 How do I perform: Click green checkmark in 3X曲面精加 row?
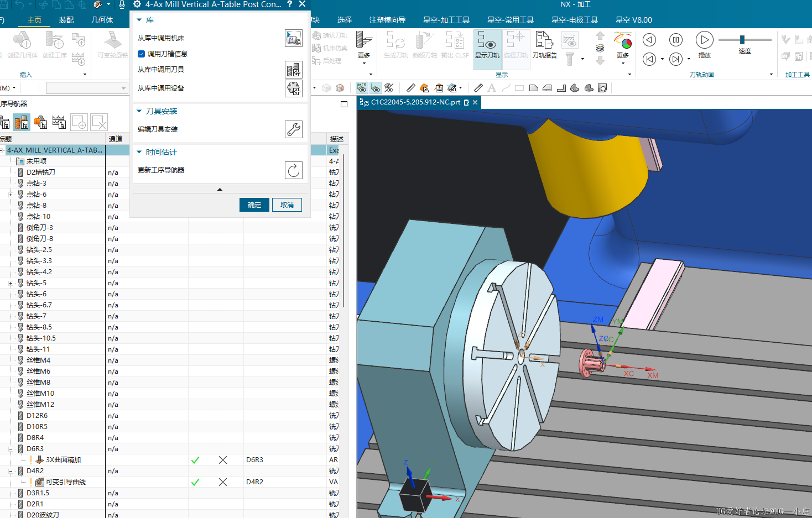(195, 460)
